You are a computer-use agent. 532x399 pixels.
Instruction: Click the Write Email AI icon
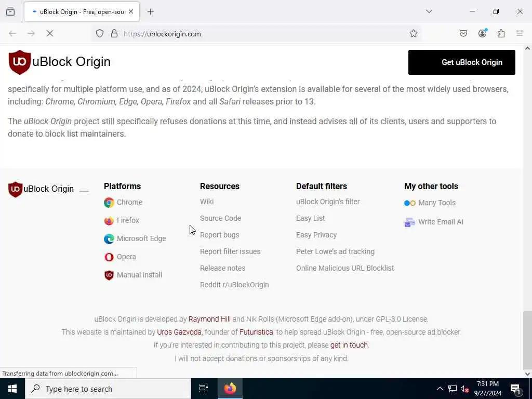tap(410, 222)
